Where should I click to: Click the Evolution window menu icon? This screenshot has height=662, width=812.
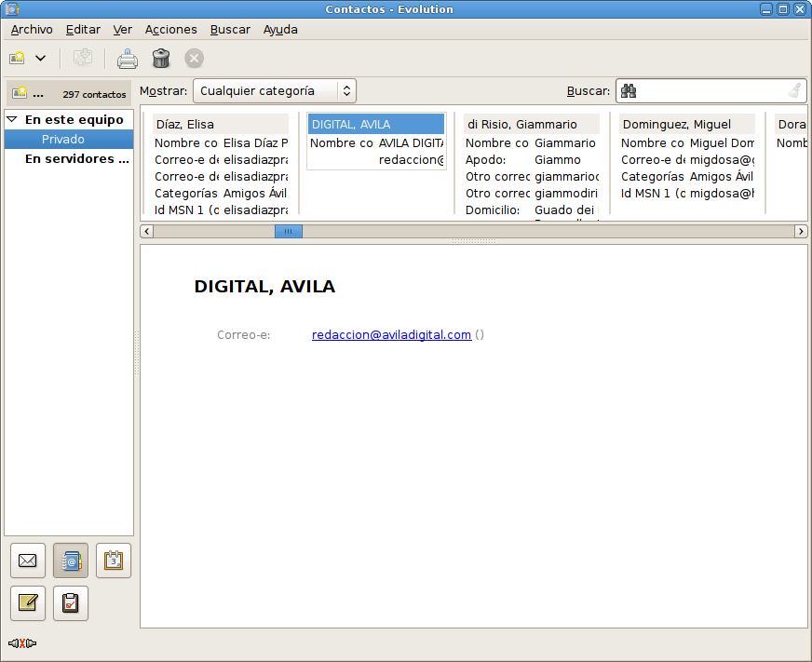pos(11,8)
